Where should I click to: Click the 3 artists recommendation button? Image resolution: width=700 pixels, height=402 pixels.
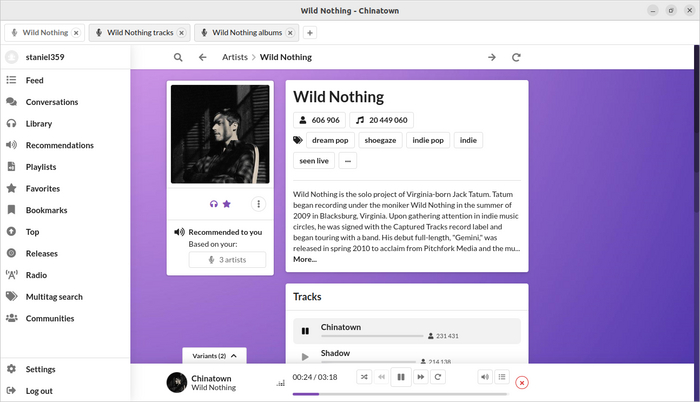(x=228, y=260)
